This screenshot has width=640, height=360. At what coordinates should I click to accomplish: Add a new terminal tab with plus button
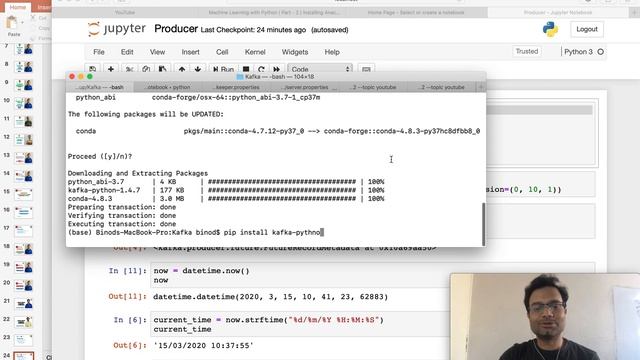(480, 87)
